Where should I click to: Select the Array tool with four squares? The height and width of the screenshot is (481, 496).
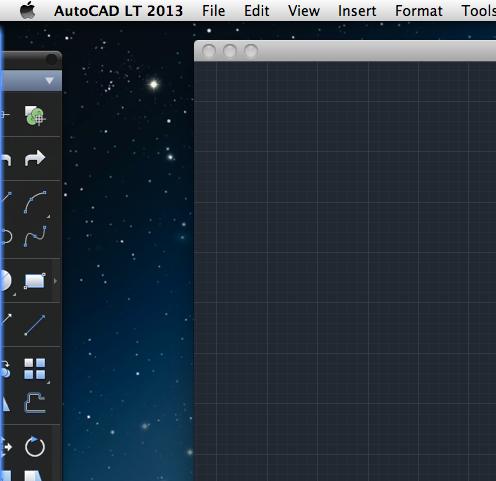coord(35,369)
